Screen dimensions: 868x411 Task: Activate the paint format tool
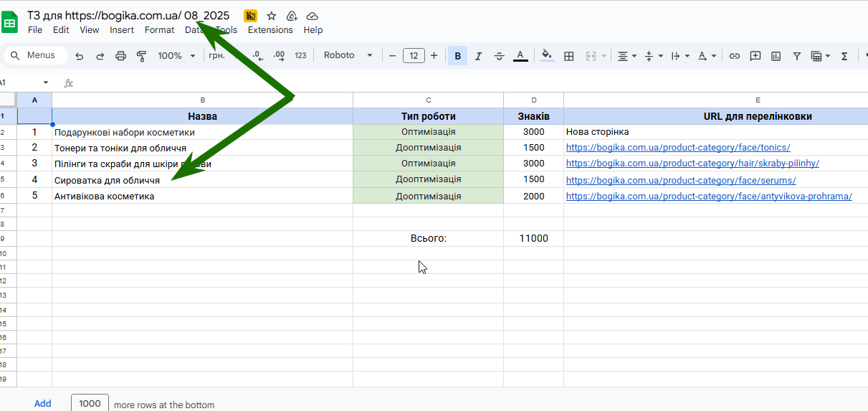click(141, 56)
